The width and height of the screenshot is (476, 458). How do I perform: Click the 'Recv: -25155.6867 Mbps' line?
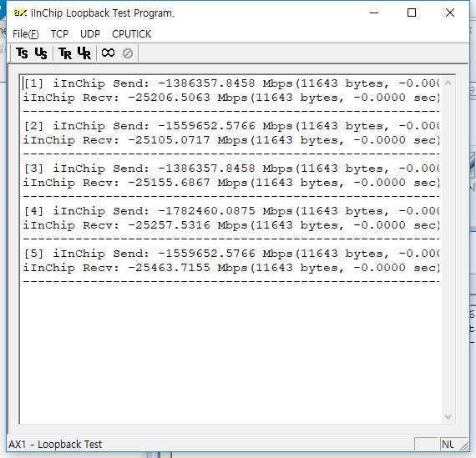(x=231, y=183)
